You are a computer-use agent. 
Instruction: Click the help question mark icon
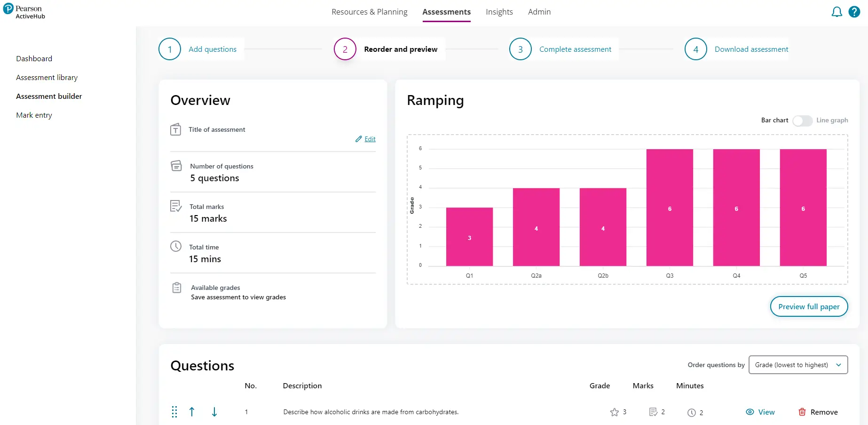854,12
